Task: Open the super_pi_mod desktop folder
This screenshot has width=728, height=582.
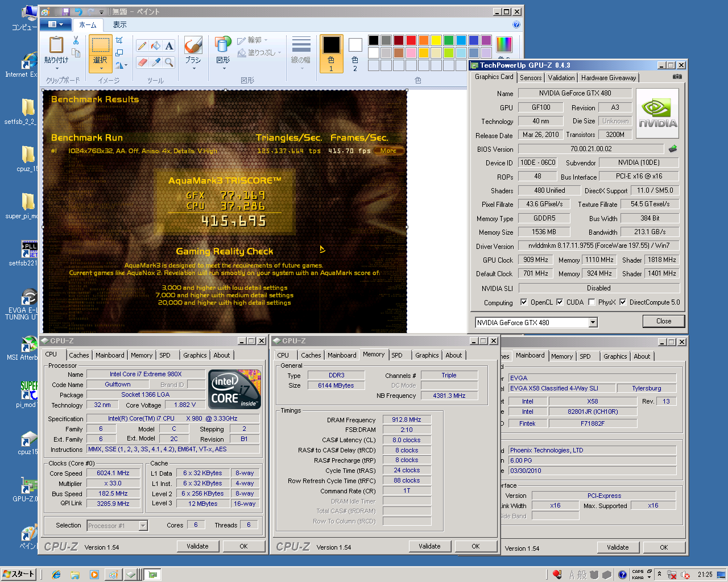Action: [x=27, y=205]
